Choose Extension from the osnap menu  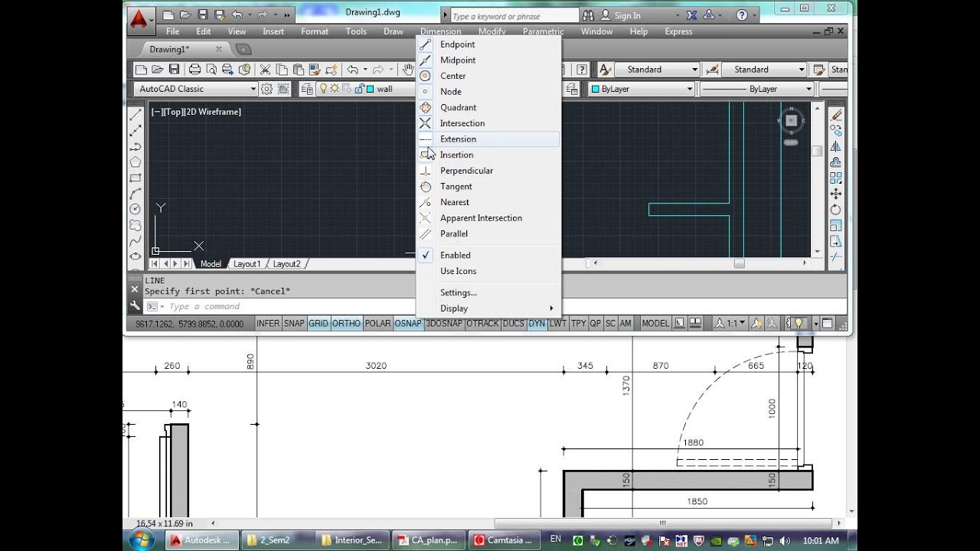click(488, 139)
